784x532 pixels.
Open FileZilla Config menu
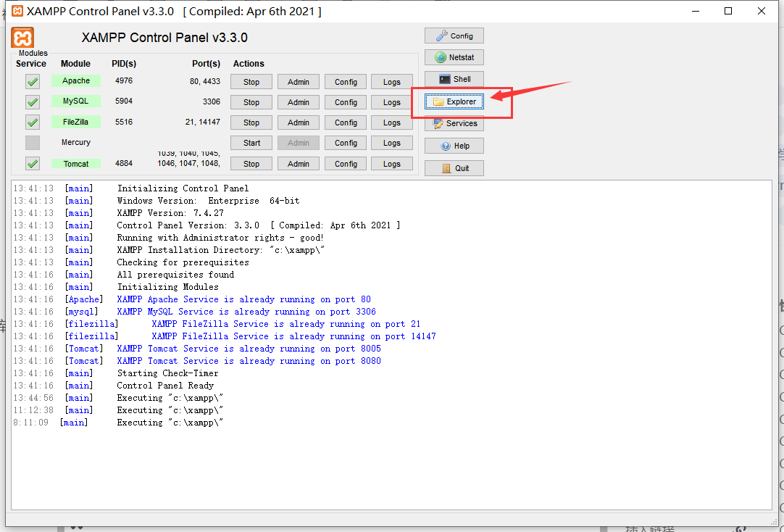346,122
